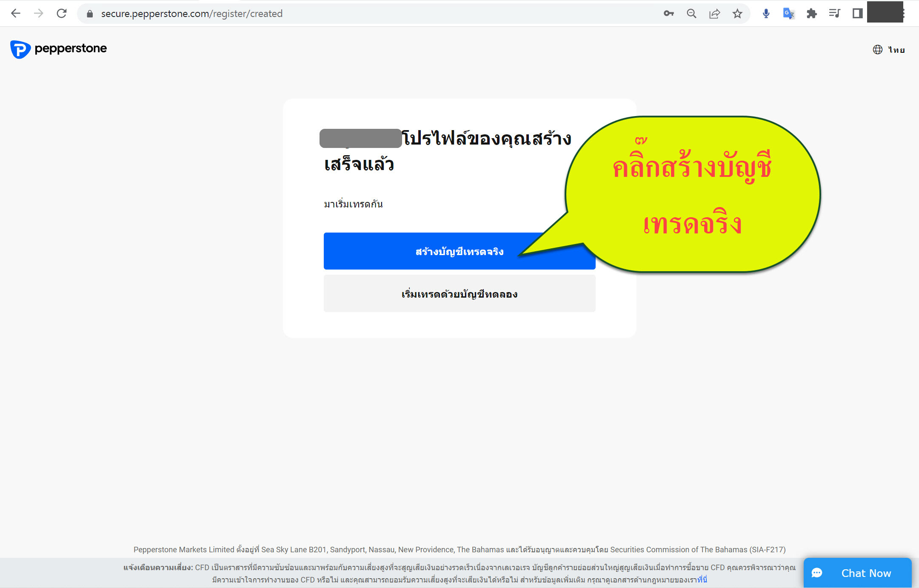Click the มาเริ่มเทรดกัน text
Image resolution: width=919 pixels, height=588 pixels.
pyautogui.click(x=353, y=204)
